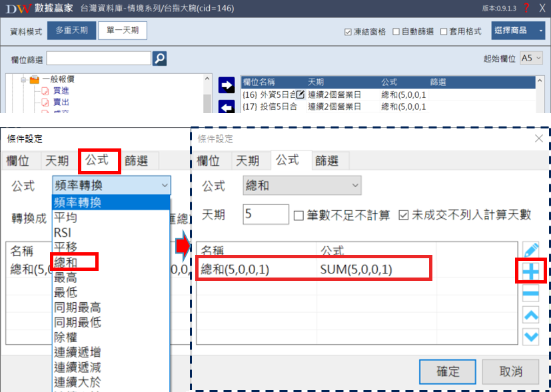The width and height of the screenshot is (551, 392).
Task: Click the blue plus add formula icon
Action: [x=531, y=272]
